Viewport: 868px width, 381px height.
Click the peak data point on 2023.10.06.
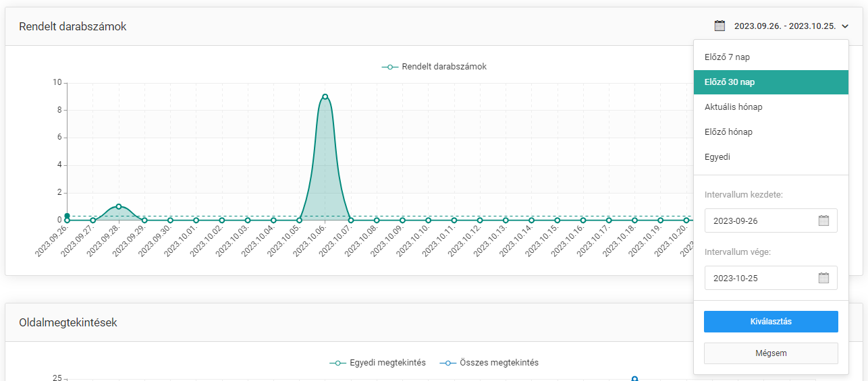325,96
